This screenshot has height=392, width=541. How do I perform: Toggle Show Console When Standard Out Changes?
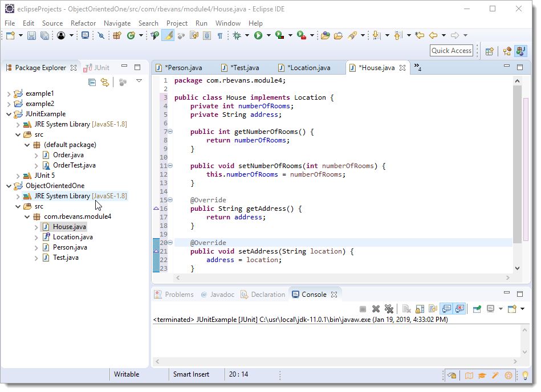click(x=446, y=309)
